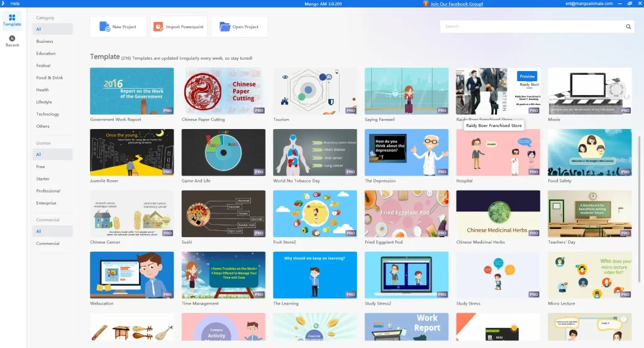The image size is (644, 348).
Task: Open the Chinese Paper Cutting template thumbnail
Action: (223, 91)
